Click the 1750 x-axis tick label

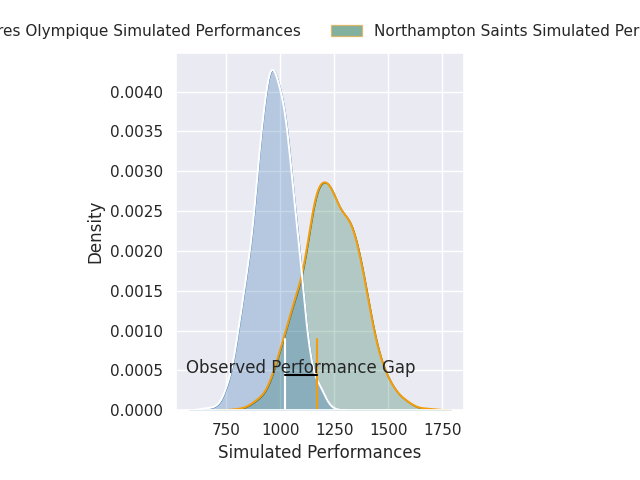point(442,430)
